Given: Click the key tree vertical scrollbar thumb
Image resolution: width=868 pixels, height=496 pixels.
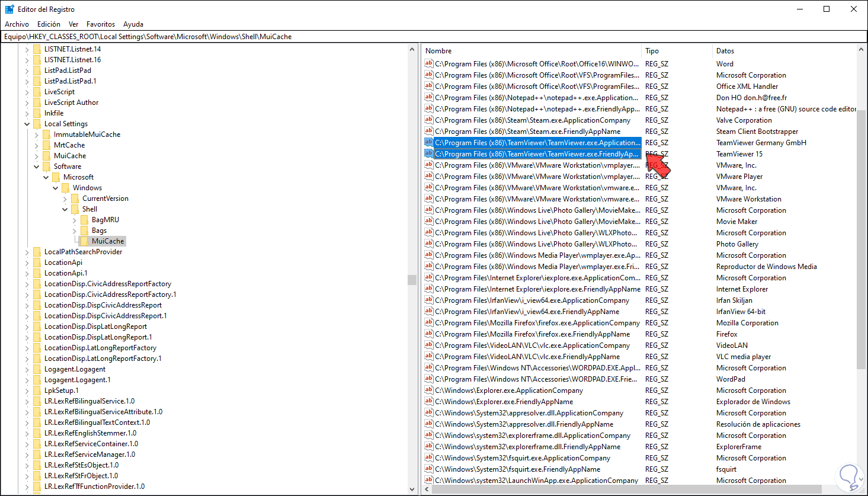Looking at the screenshot, I should (x=412, y=280).
